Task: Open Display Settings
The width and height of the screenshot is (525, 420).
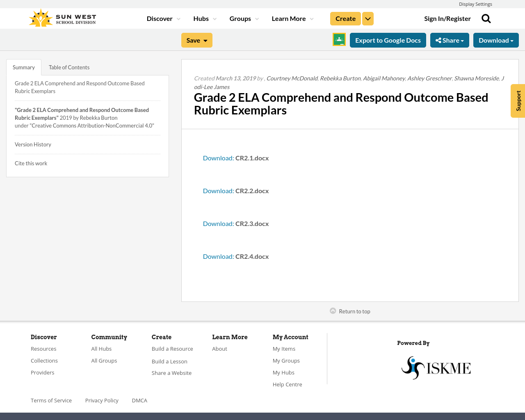Action: [475, 3]
